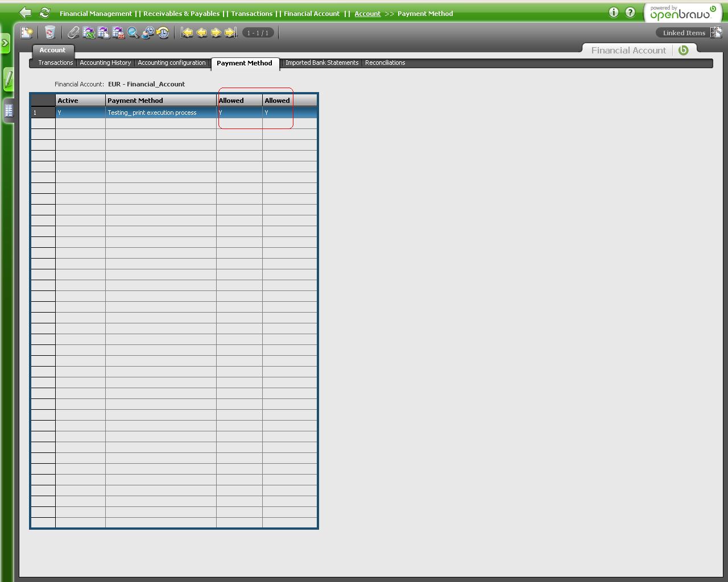Open attachments via the paperclip icon
728x582 pixels.
tap(73, 33)
